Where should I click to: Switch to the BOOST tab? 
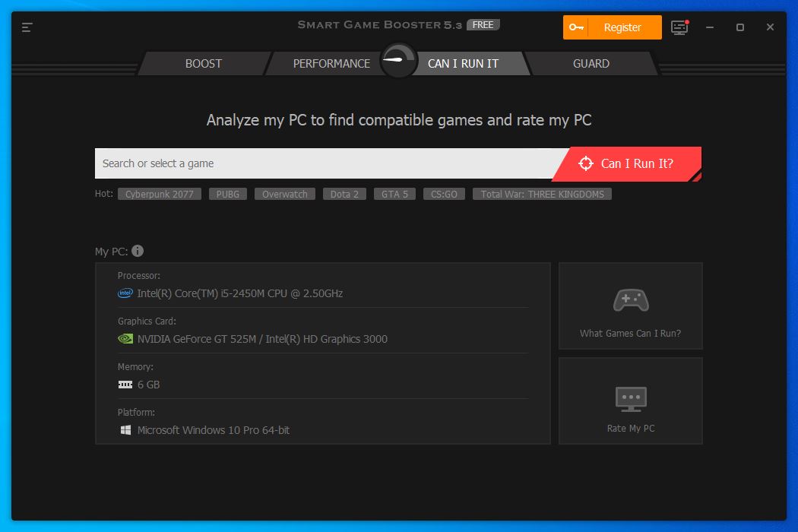pyautogui.click(x=204, y=64)
